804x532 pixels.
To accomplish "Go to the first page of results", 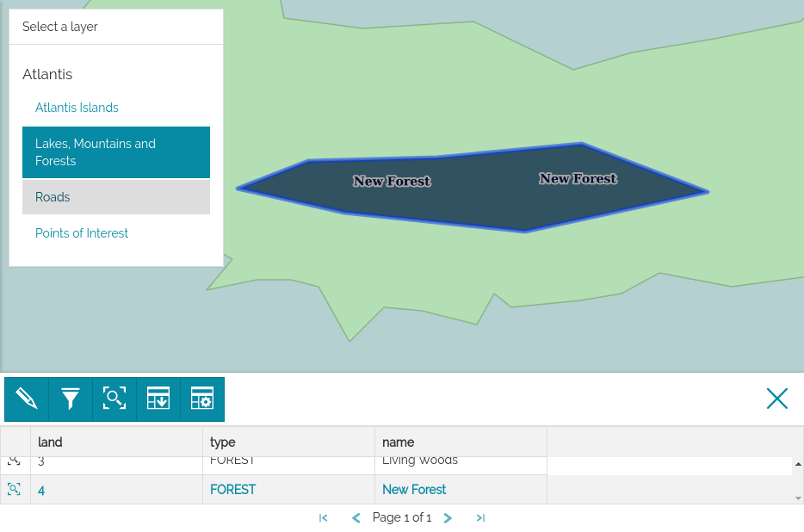I will [x=324, y=518].
